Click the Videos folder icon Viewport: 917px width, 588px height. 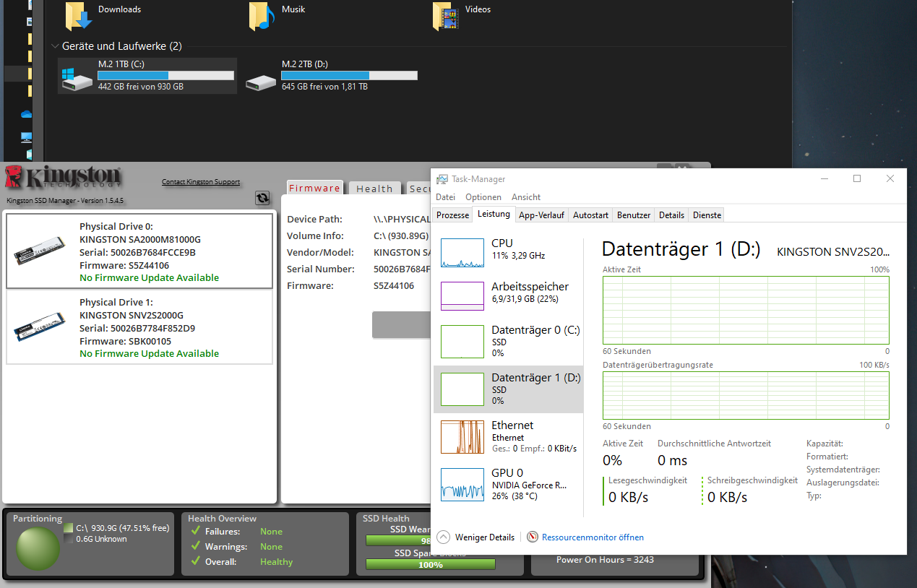[447, 17]
